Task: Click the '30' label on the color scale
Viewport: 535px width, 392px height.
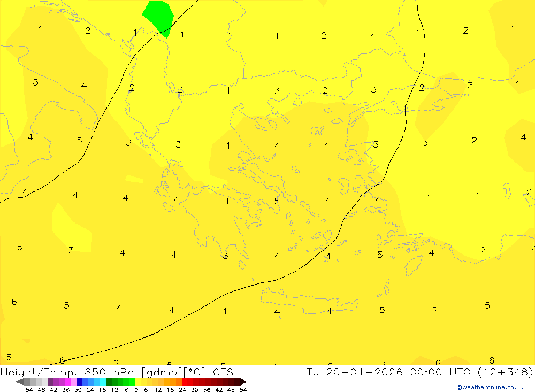Action: pos(195,390)
